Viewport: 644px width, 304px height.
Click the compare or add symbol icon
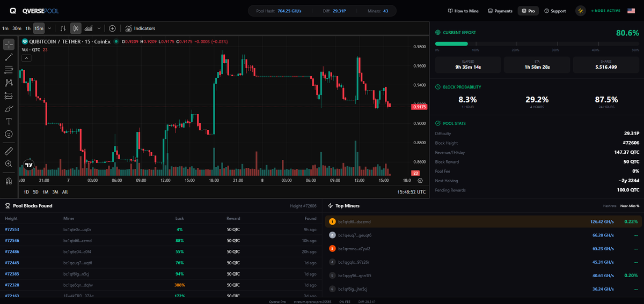(112, 28)
